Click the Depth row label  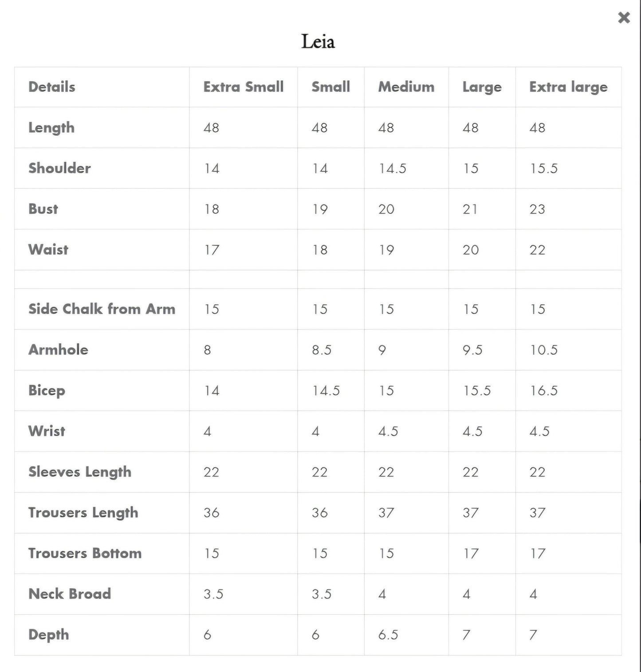coord(49,635)
